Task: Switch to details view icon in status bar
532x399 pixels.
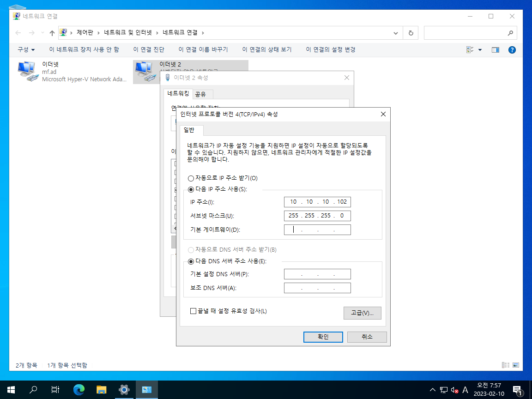Action: point(506,365)
